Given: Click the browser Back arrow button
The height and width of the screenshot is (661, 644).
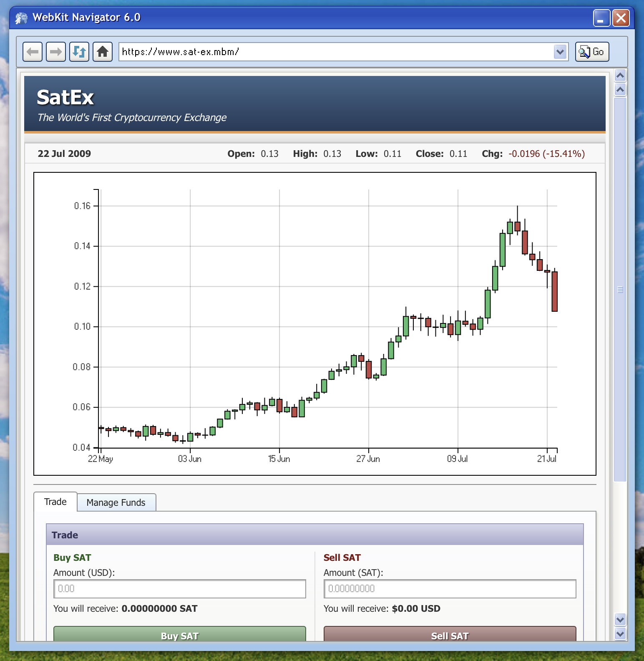Looking at the screenshot, I should click(33, 52).
